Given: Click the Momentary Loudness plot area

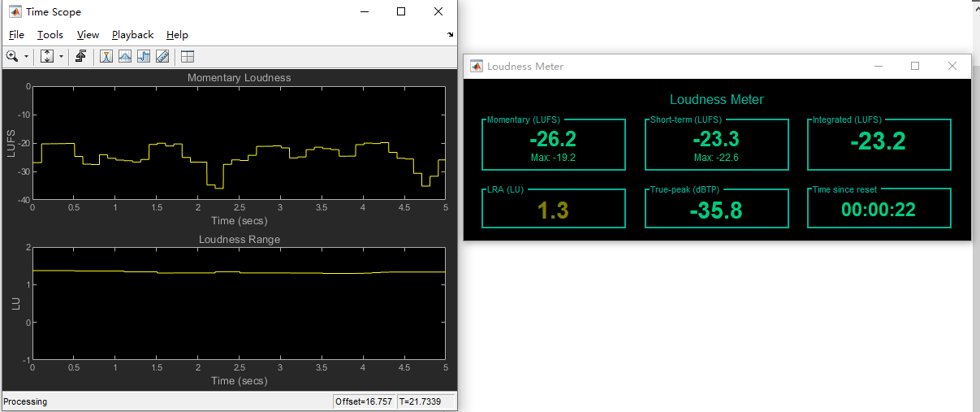Looking at the screenshot, I should pyautogui.click(x=239, y=142).
